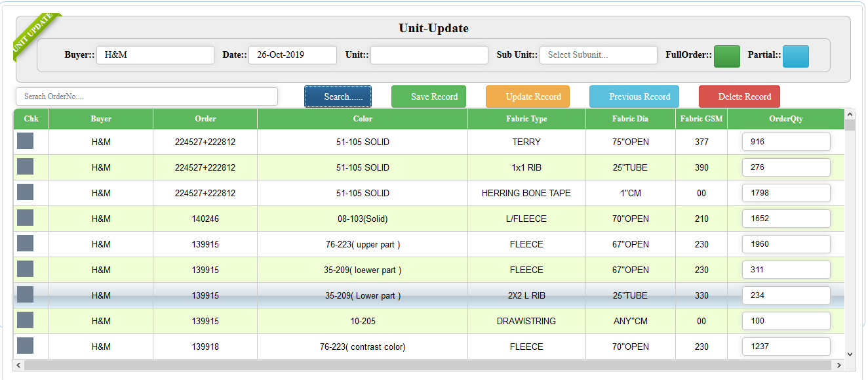868x380 pixels.
Task: Click the GSM value 377
Action: coord(701,142)
